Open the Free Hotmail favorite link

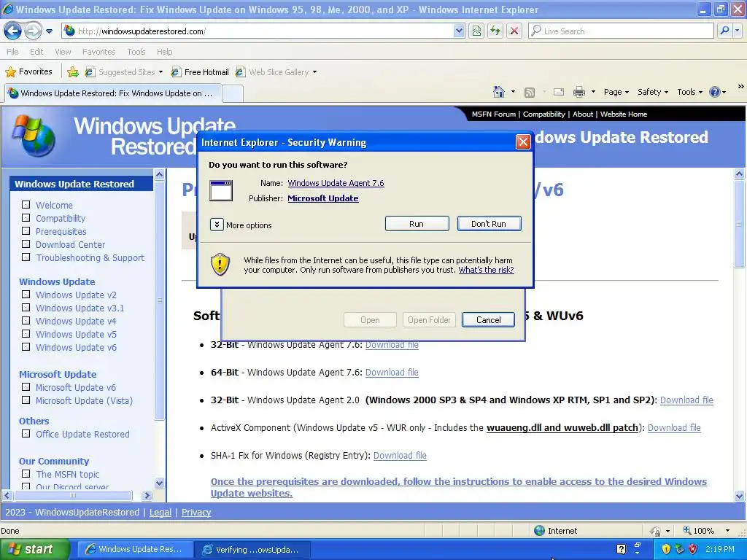[x=200, y=72]
